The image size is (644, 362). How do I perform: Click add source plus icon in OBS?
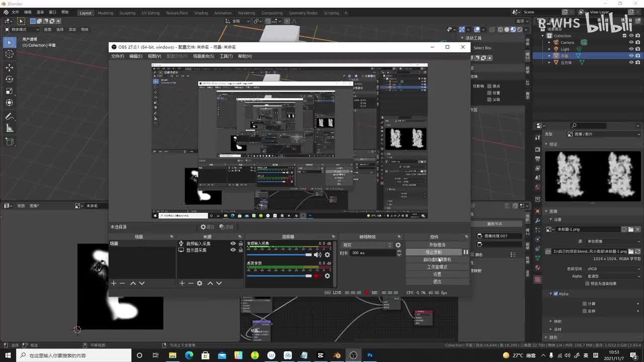[x=182, y=283]
